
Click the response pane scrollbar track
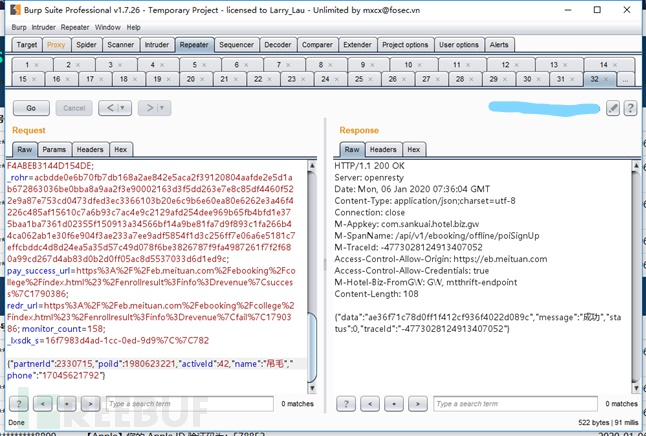[x=636, y=277]
